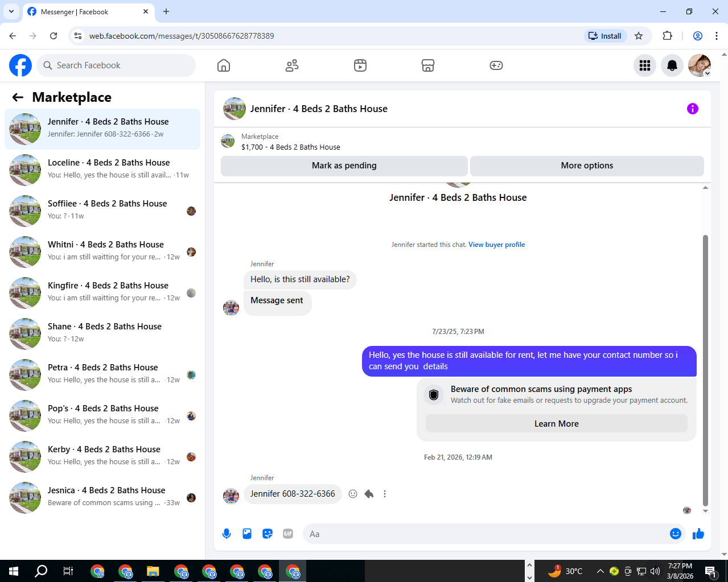Open the Shane conversation
Viewport: 728px width, 582px height.
[x=102, y=334]
